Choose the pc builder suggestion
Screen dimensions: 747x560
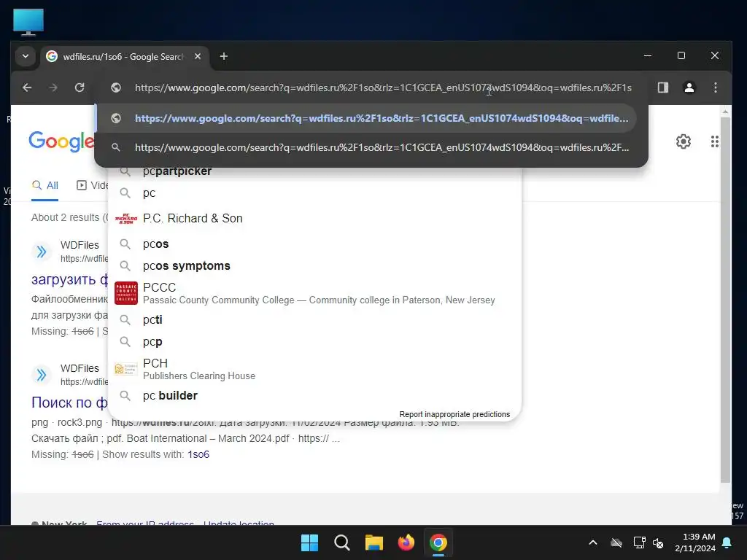(x=314, y=395)
